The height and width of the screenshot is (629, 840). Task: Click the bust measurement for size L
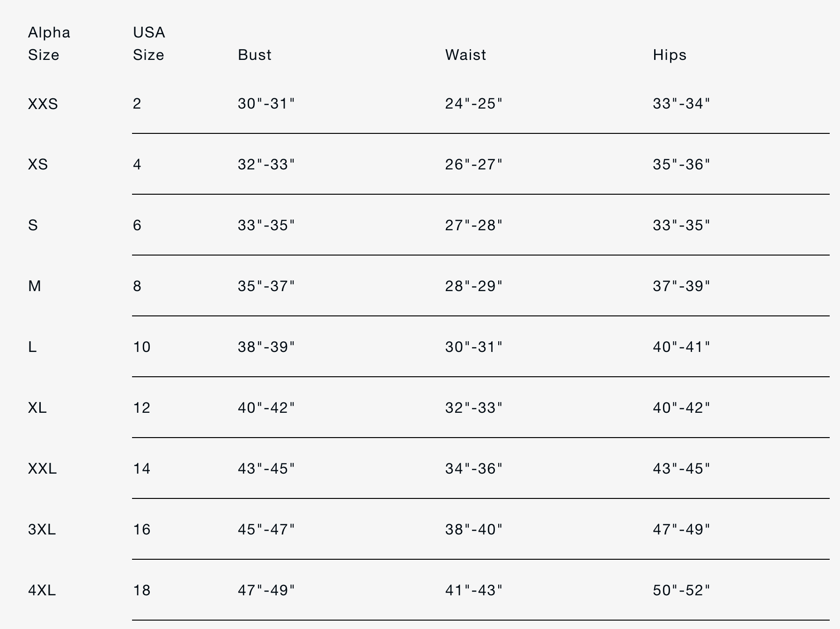[x=266, y=347]
